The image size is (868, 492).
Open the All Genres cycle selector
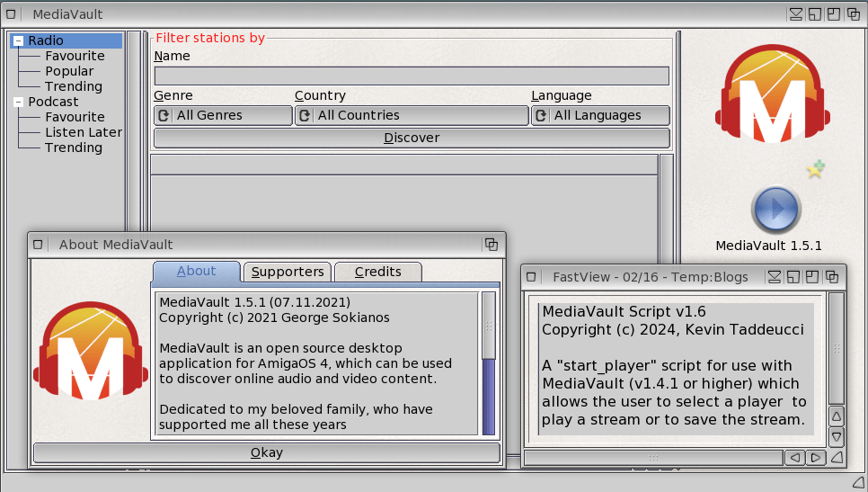coord(223,115)
